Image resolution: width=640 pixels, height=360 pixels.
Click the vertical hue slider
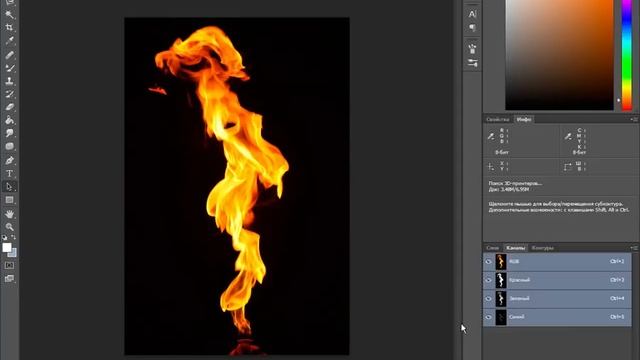click(627, 55)
